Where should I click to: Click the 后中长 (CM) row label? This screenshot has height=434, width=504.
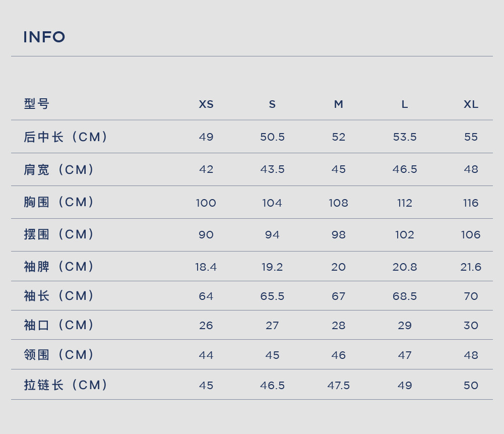[x=66, y=137]
